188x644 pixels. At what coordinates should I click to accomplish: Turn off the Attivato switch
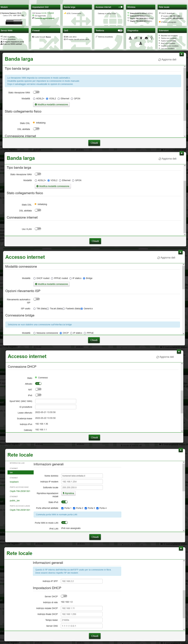[x=38, y=384]
